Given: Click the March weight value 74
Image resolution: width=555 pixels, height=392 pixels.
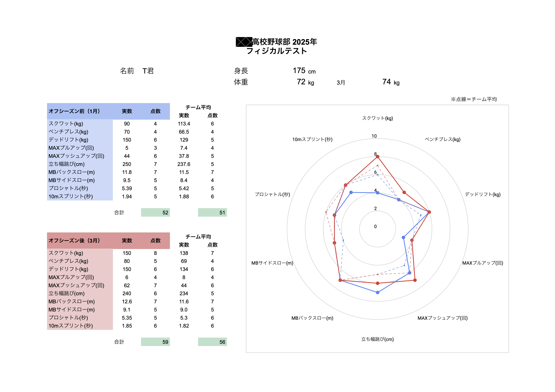Looking at the screenshot, I should click(386, 82).
